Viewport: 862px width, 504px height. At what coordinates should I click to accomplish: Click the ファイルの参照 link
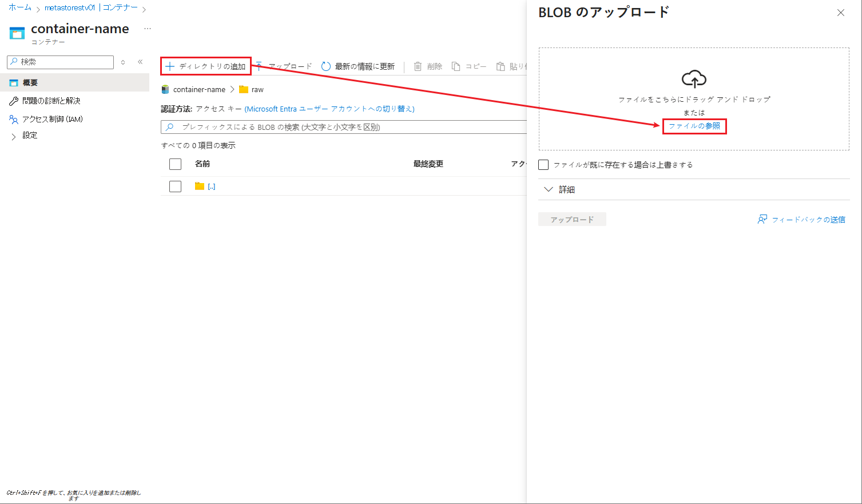[694, 126]
